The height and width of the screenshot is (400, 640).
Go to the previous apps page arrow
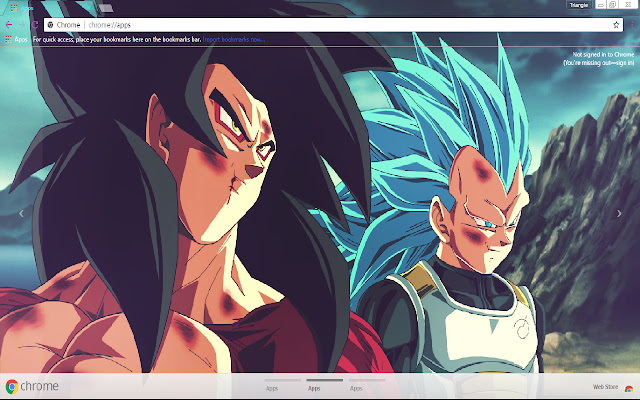coord(21,213)
